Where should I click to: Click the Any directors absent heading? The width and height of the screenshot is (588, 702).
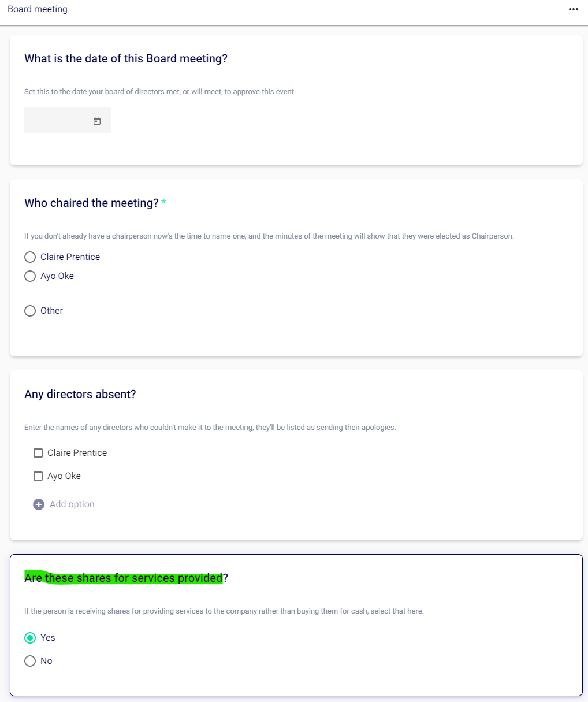(80, 395)
